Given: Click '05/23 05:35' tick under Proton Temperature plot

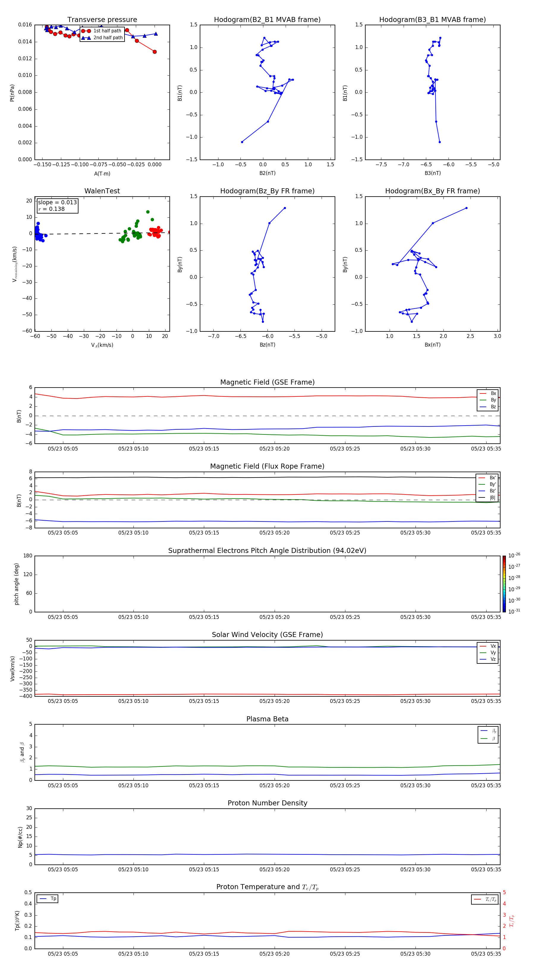Looking at the screenshot, I should point(486,954).
